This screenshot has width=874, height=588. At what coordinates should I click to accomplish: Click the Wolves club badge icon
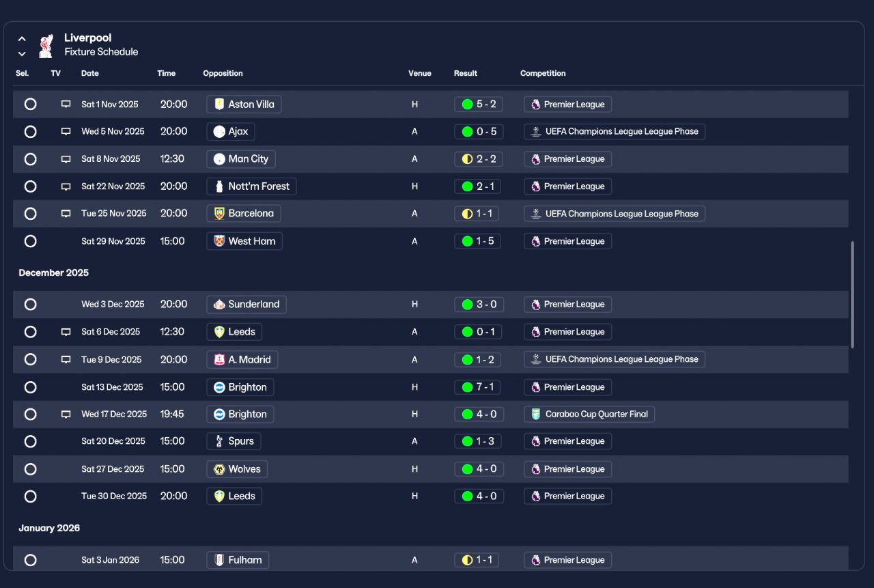click(219, 469)
